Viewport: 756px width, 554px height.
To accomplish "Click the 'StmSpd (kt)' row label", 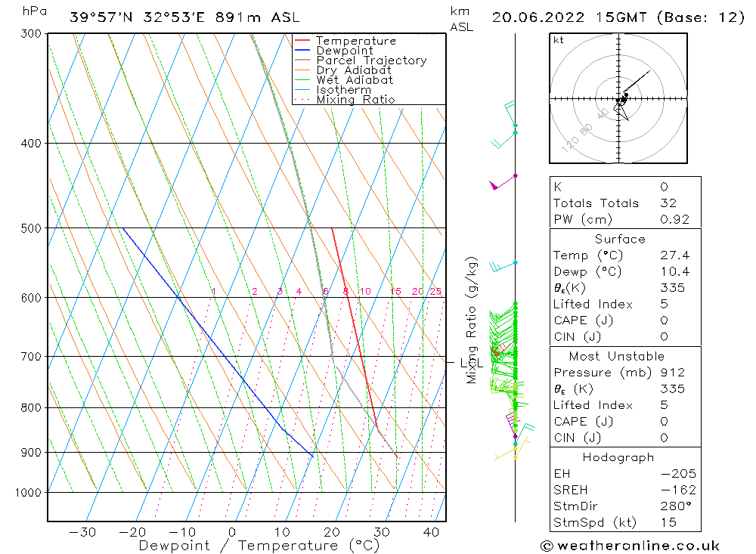I will pos(595,523).
